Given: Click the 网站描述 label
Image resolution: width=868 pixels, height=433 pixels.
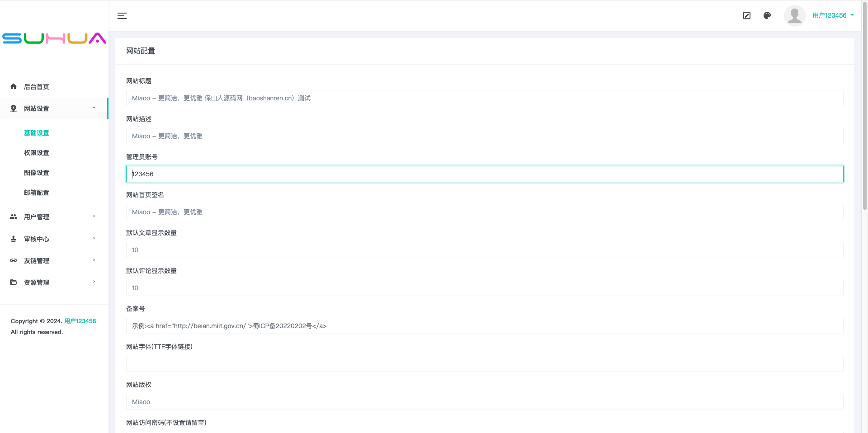Looking at the screenshot, I should pos(139,119).
